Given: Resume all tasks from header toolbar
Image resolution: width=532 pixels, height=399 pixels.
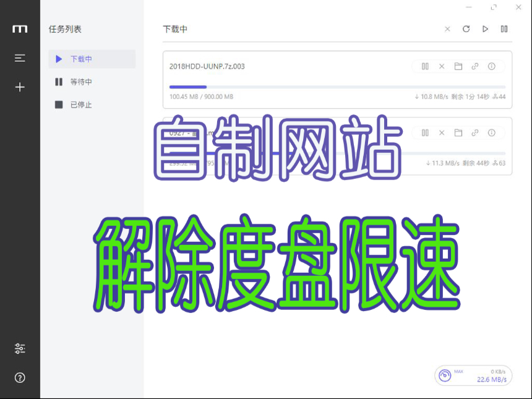Looking at the screenshot, I should 485,29.
